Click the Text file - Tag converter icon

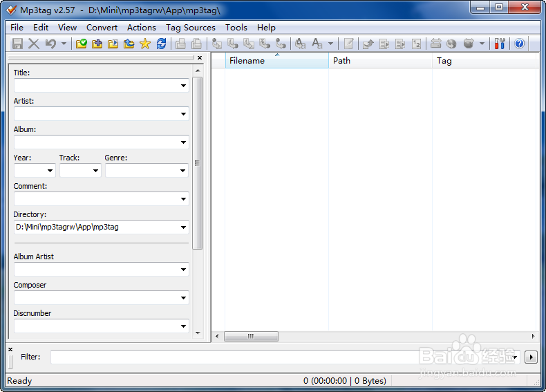265,44
